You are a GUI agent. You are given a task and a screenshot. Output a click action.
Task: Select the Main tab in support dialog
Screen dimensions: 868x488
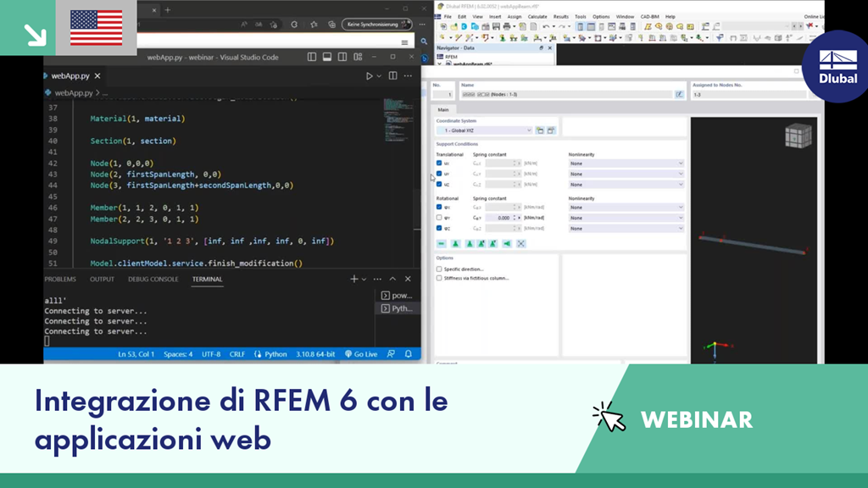point(443,109)
